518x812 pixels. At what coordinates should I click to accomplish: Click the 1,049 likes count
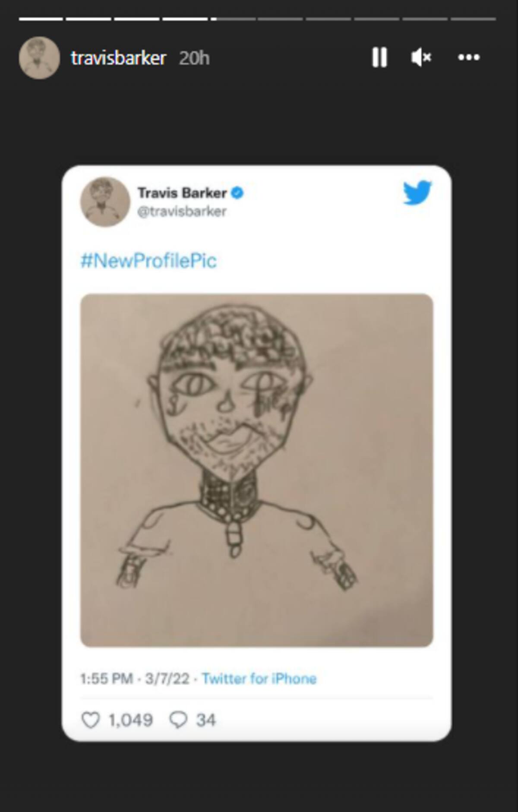(x=131, y=720)
